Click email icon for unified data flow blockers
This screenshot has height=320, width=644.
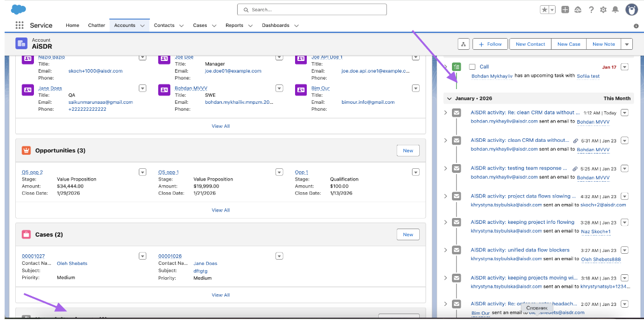pyautogui.click(x=456, y=250)
